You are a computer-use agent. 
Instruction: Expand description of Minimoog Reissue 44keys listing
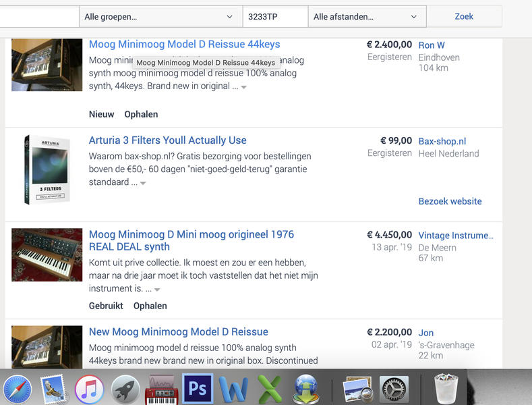tap(243, 87)
